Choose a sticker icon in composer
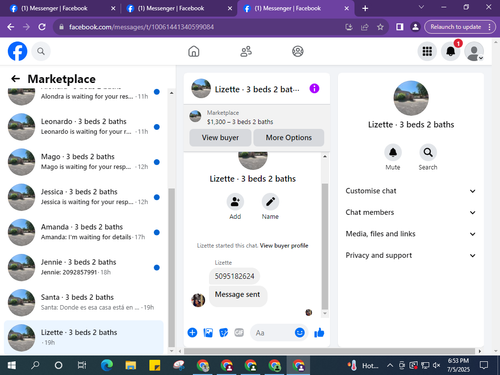Image resolution: width=500 pixels, height=375 pixels. pos(224,332)
